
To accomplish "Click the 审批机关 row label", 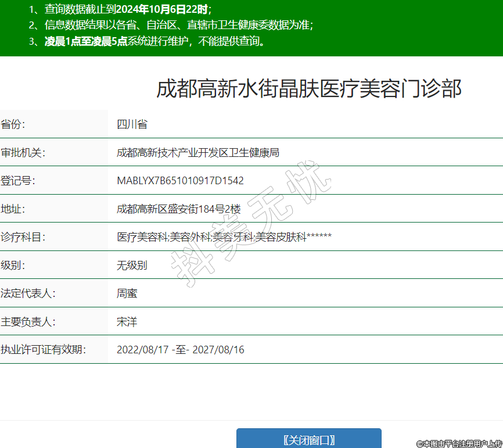I will (x=23, y=153).
